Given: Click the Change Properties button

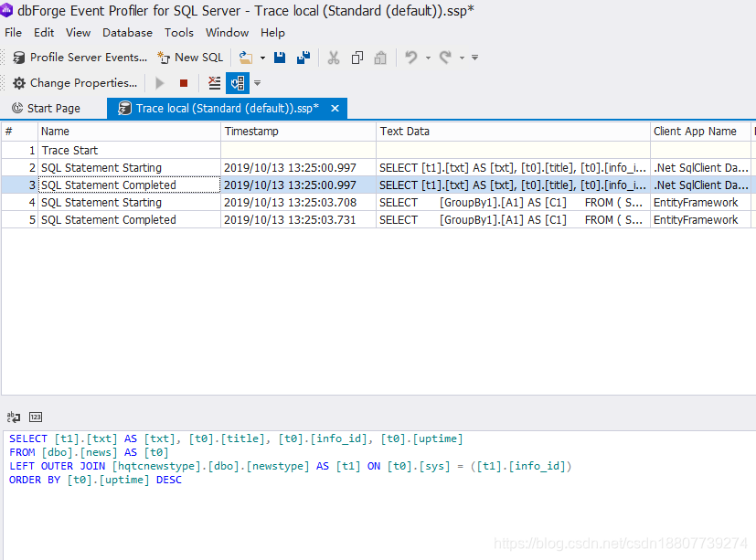Looking at the screenshot, I should point(75,83).
